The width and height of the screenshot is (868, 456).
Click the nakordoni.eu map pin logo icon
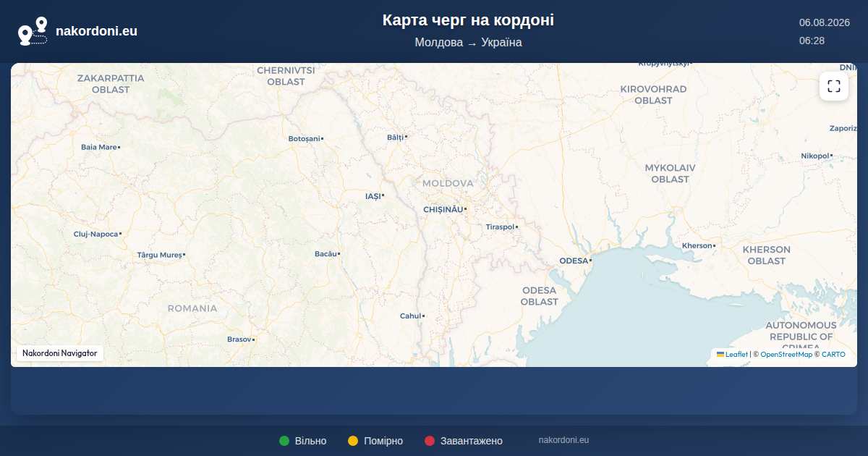tap(33, 31)
